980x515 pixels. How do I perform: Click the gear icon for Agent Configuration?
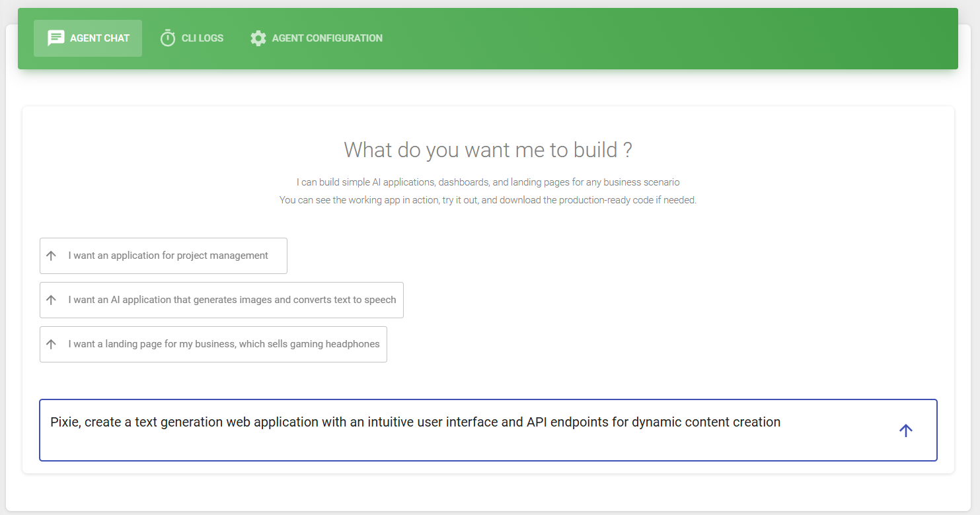pos(258,38)
